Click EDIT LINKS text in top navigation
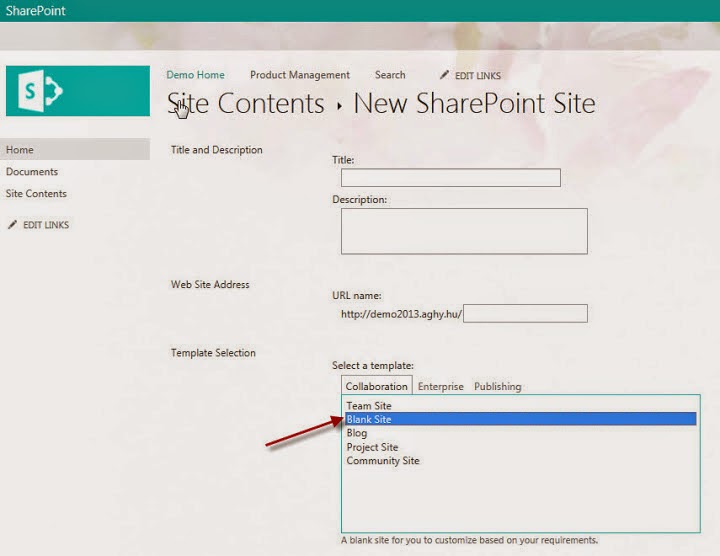The width and height of the screenshot is (720, 556). click(x=478, y=76)
